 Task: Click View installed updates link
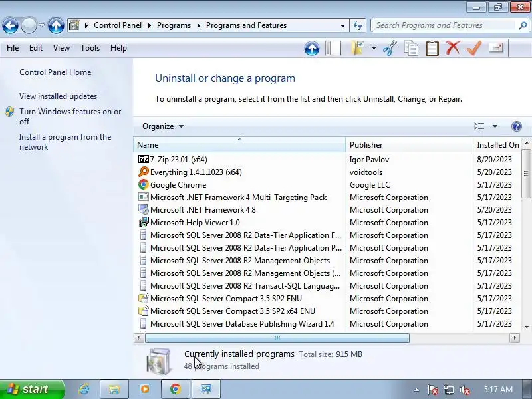point(58,96)
